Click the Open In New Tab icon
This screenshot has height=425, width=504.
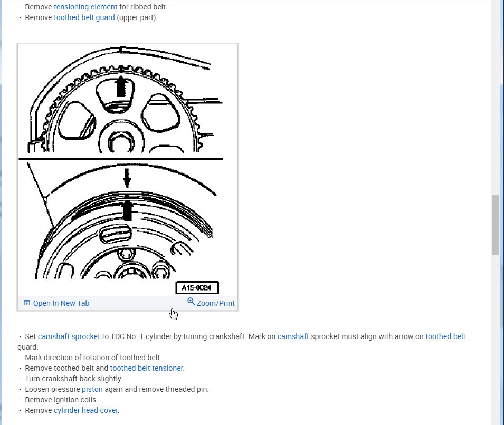click(27, 303)
